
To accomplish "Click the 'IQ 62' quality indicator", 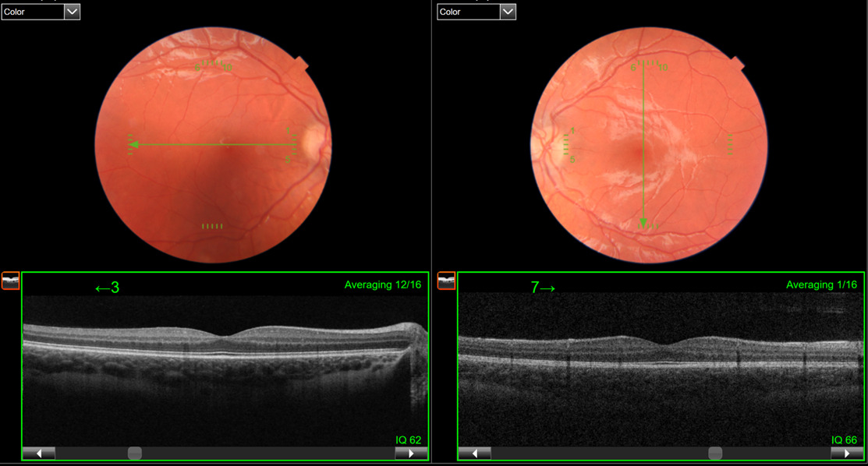I will point(408,440).
